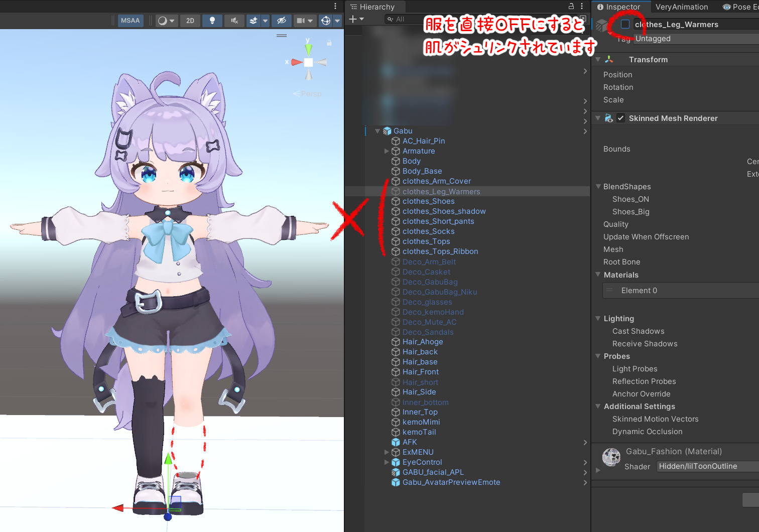Screen dimensions: 759x532
Task: Toggle hidden objects visibility eye icon
Action: coord(282,21)
